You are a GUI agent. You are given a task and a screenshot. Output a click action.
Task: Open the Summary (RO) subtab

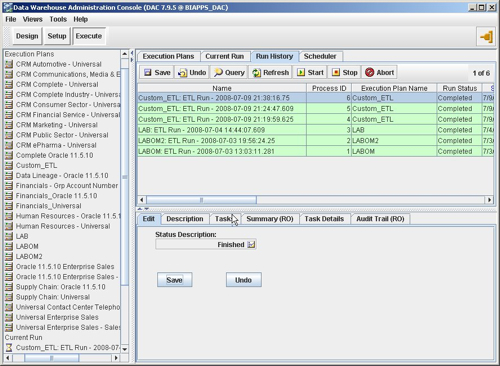(x=270, y=219)
